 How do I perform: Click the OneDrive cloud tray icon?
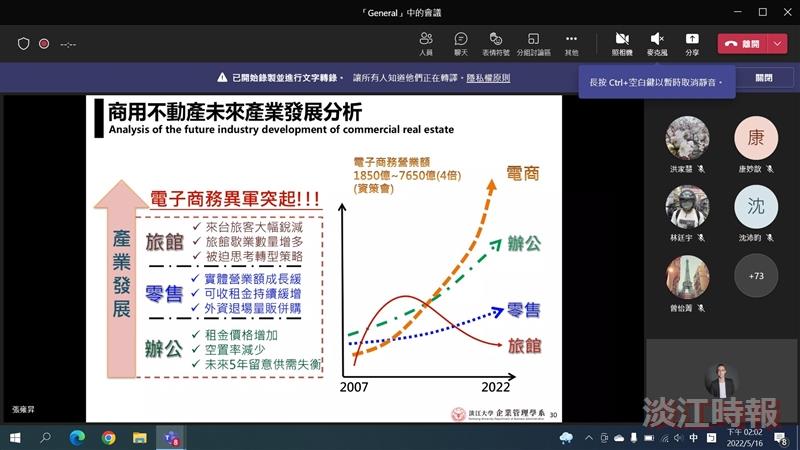coord(619,438)
